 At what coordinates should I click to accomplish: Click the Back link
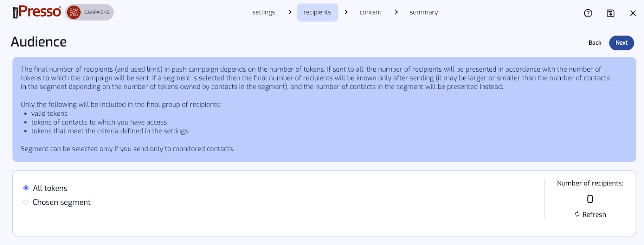595,43
